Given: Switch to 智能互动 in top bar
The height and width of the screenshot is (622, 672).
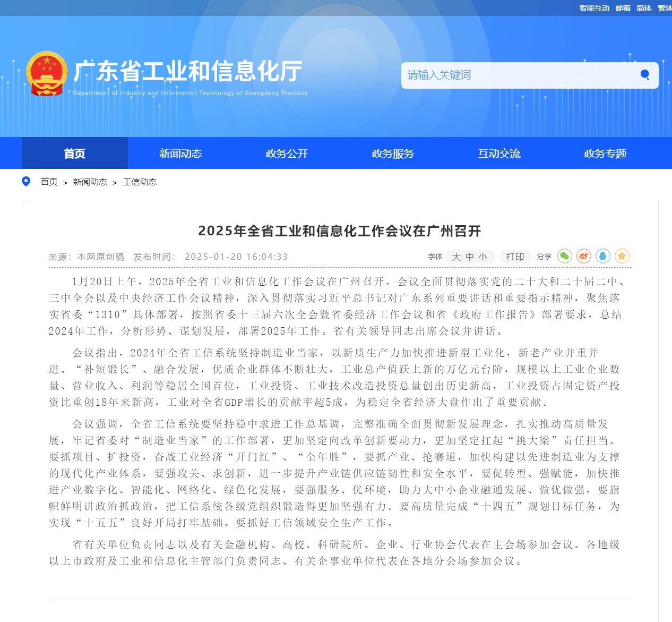Looking at the screenshot, I should (594, 8).
